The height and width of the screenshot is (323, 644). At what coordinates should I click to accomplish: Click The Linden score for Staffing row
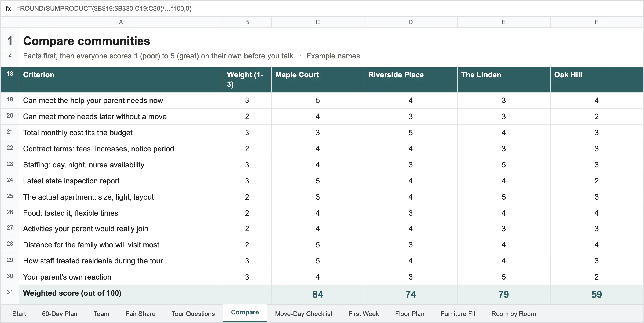504,165
